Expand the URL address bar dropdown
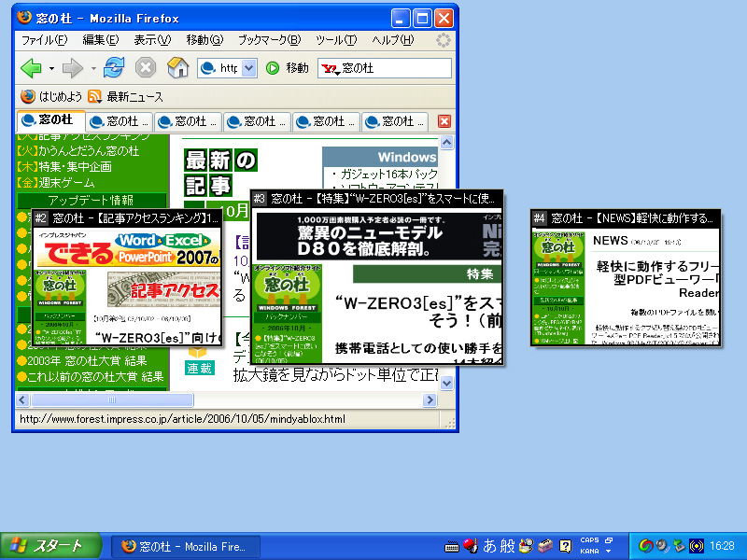 click(249, 68)
